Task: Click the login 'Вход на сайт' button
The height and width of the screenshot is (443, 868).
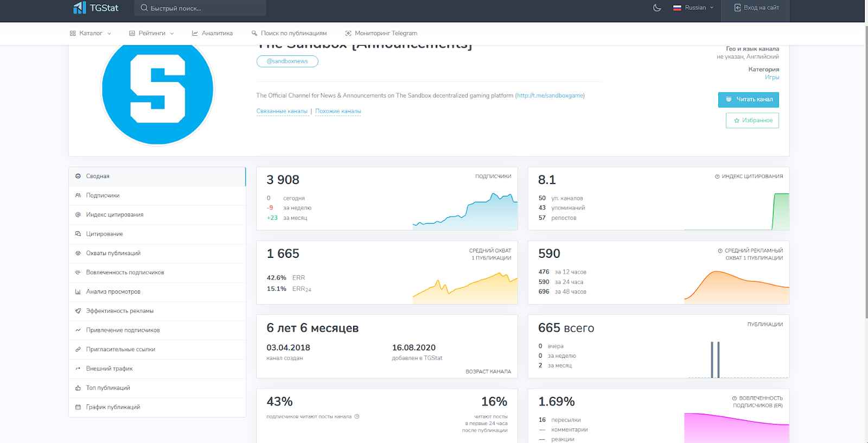Action: [x=756, y=8]
